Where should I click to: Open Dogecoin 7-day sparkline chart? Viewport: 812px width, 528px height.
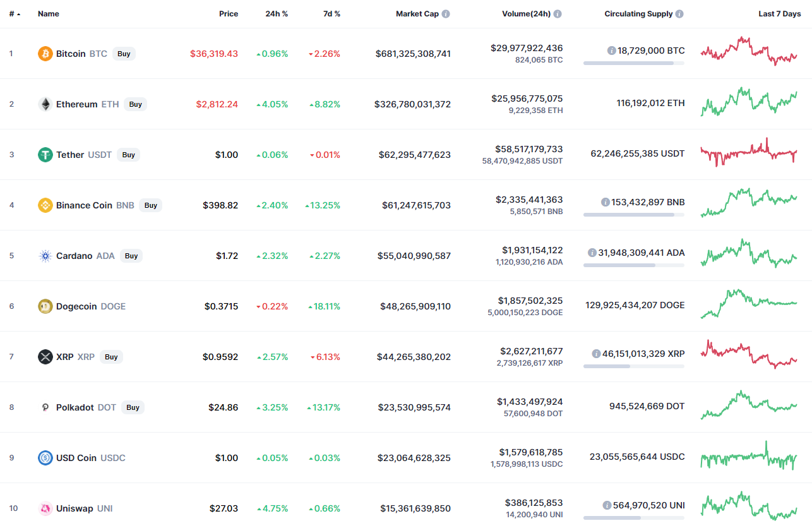point(749,304)
